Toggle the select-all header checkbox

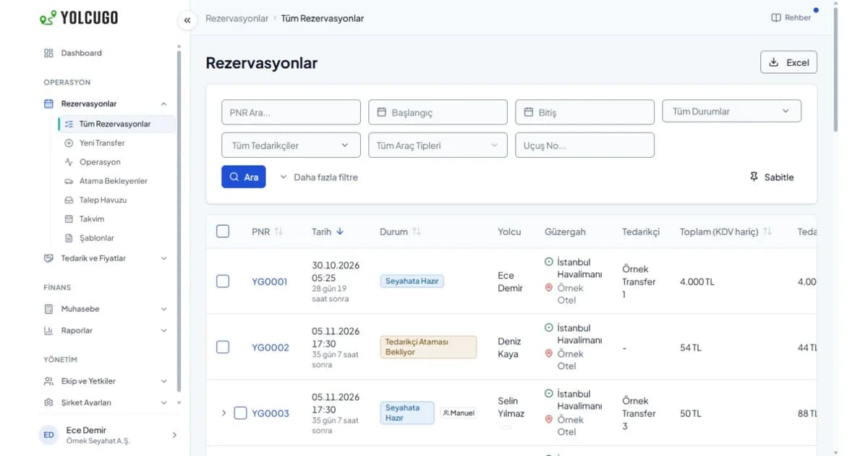pyautogui.click(x=223, y=231)
